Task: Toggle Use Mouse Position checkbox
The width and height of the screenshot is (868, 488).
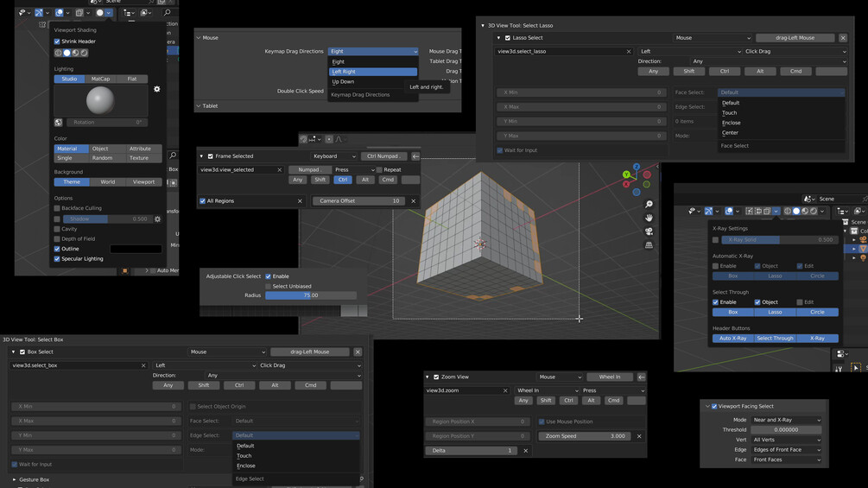Action: click(x=542, y=422)
